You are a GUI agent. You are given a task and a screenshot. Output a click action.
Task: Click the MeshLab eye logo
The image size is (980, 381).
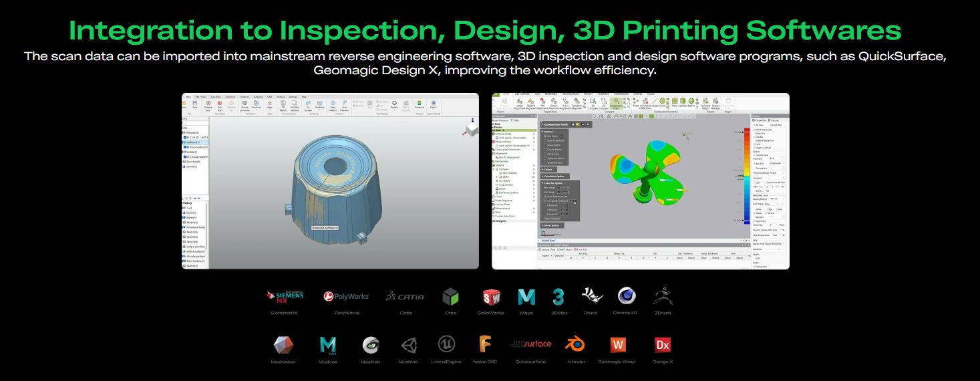point(371,345)
